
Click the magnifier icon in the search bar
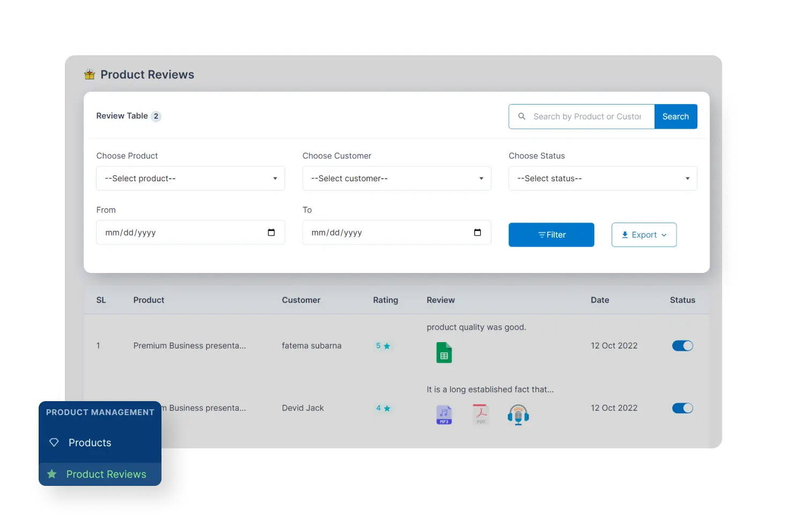(x=521, y=116)
